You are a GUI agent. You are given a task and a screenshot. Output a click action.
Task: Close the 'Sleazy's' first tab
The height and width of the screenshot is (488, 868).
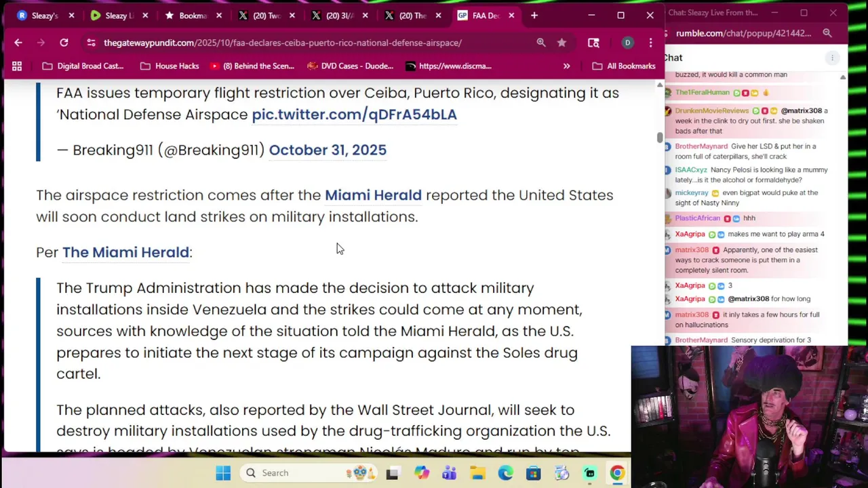[71, 15]
